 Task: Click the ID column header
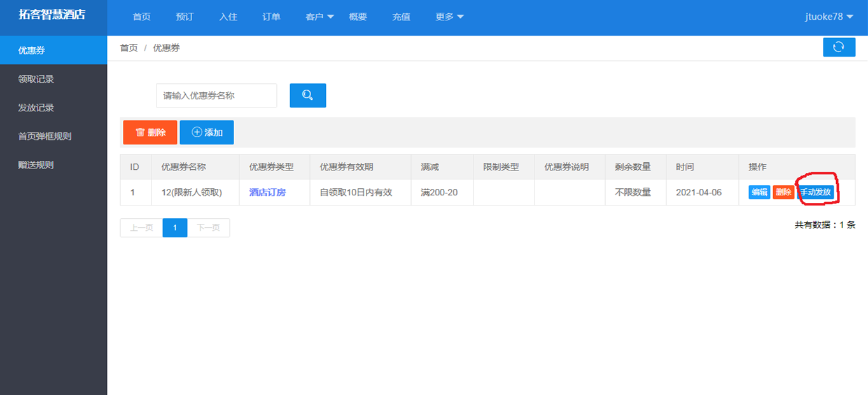pyautogui.click(x=134, y=167)
